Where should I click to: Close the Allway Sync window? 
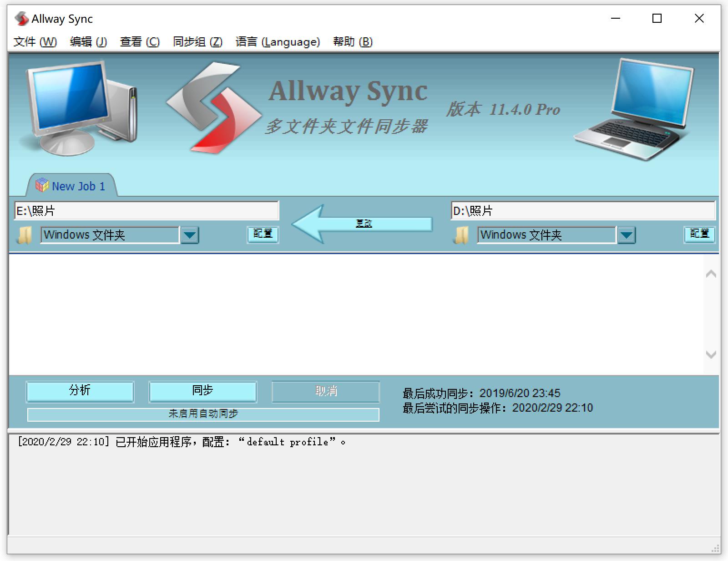click(699, 19)
